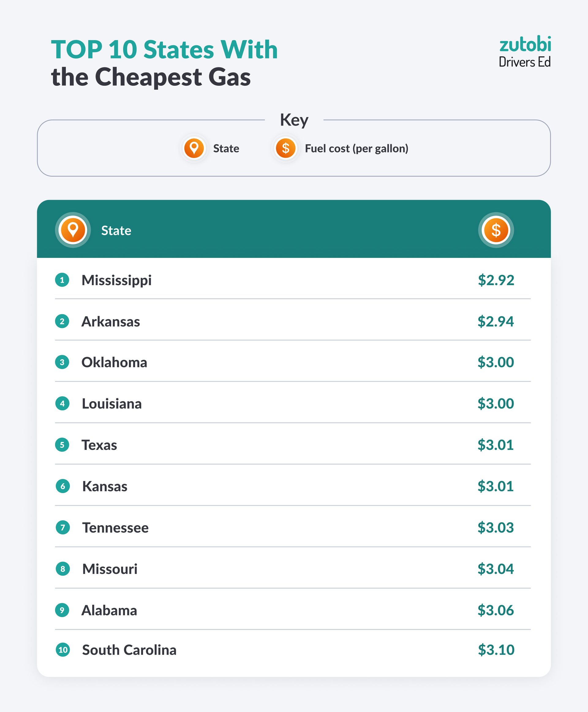Click the Oklahoma row label
Viewport: 588px width, 712px height.
click(114, 363)
